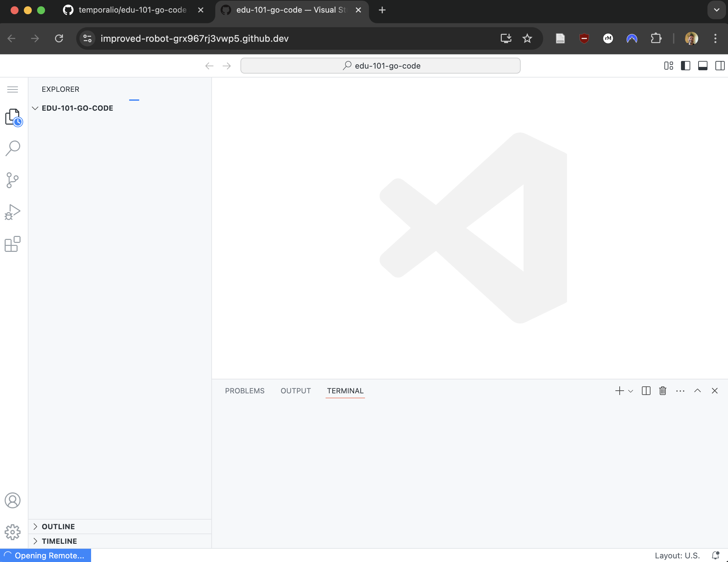Open the Search view in activity bar

tap(13, 148)
